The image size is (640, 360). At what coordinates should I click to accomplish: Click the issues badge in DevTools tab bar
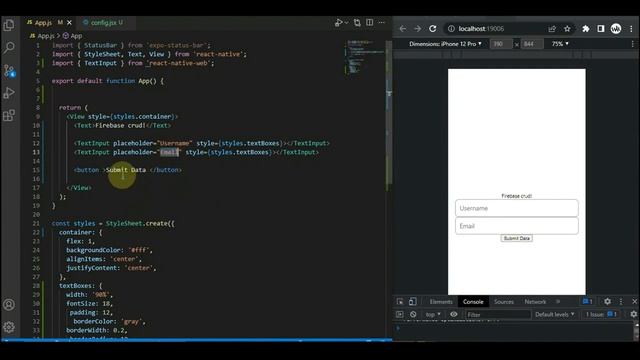pos(587,301)
